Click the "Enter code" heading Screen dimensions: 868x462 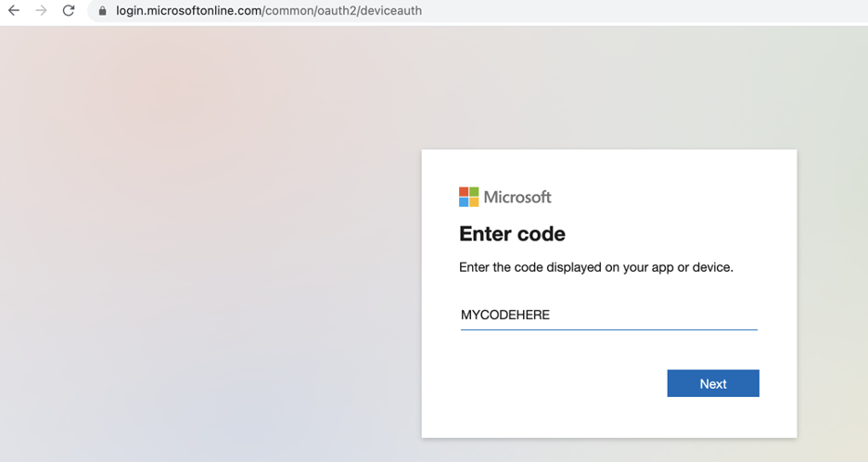(512, 234)
